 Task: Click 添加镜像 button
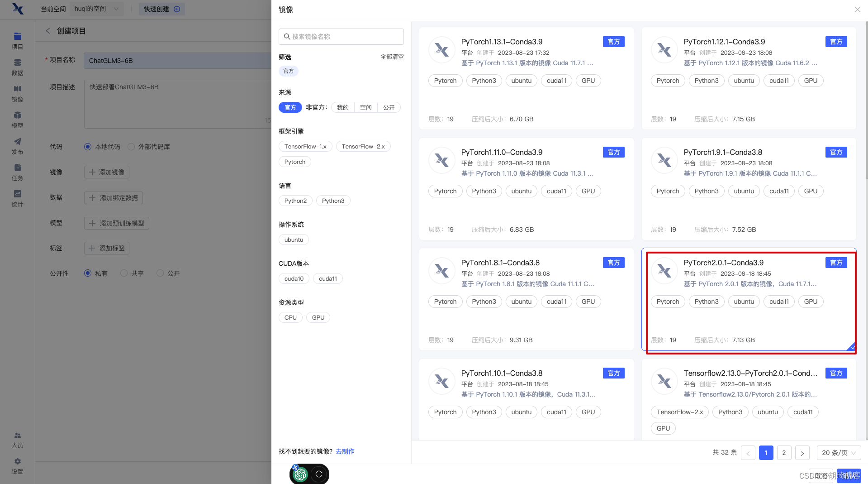[107, 172]
